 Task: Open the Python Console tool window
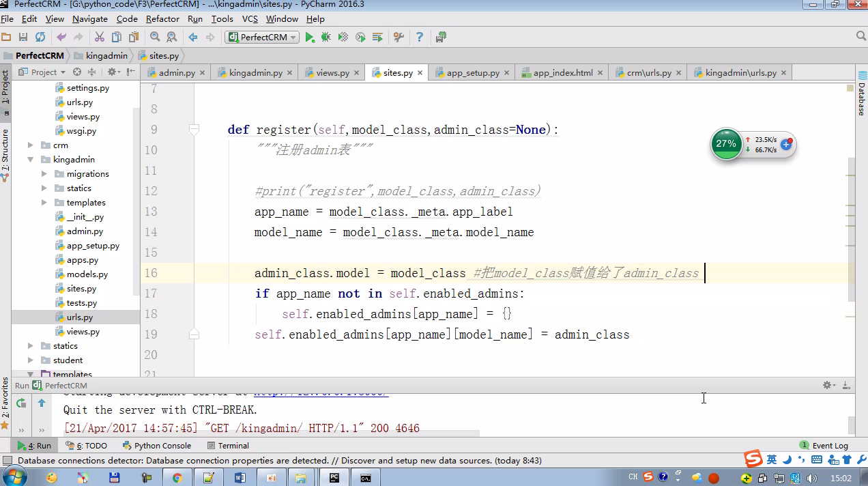point(156,446)
